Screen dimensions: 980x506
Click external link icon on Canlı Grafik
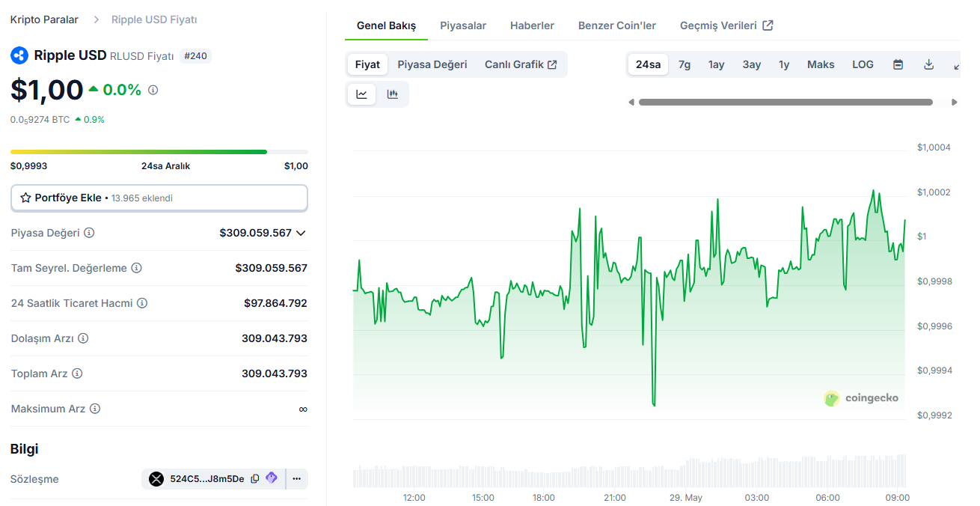[x=552, y=64]
